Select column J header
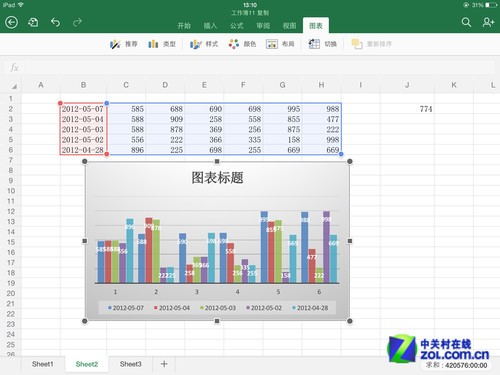The height and width of the screenshot is (375, 500). click(407, 85)
